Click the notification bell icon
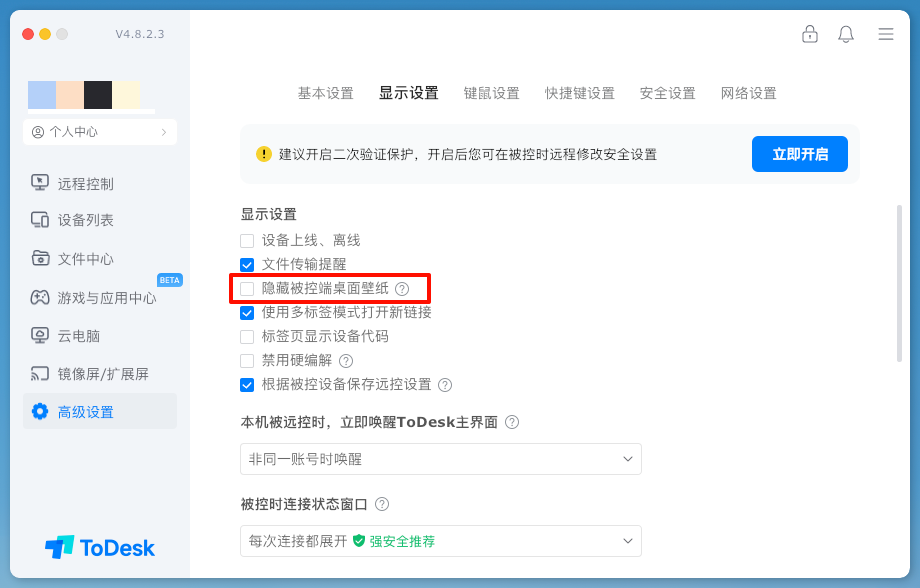Screen dimensions: 920x588 click(x=845, y=33)
